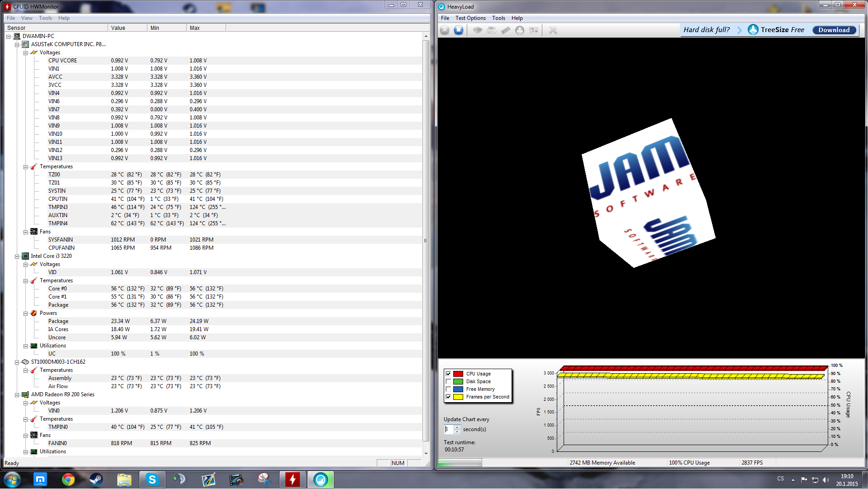The width and height of the screenshot is (868, 489).
Task: Increase update chart interval with up arrow
Action: click(457, 427)
